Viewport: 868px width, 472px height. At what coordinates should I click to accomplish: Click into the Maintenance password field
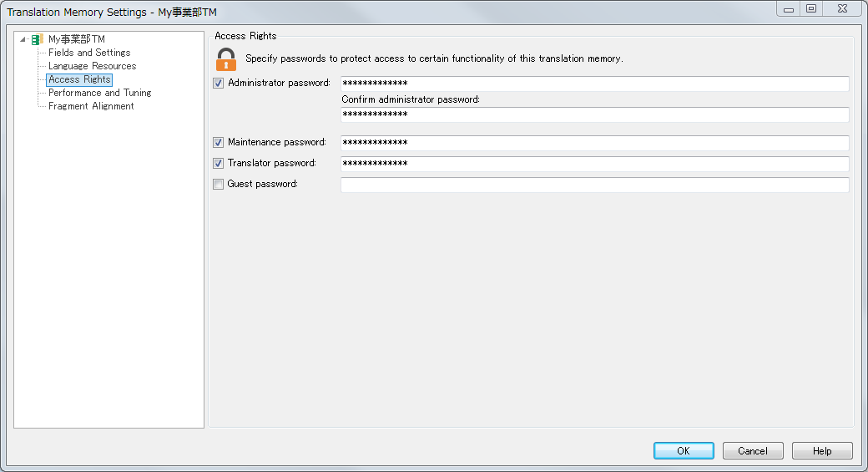click(594, 143)
